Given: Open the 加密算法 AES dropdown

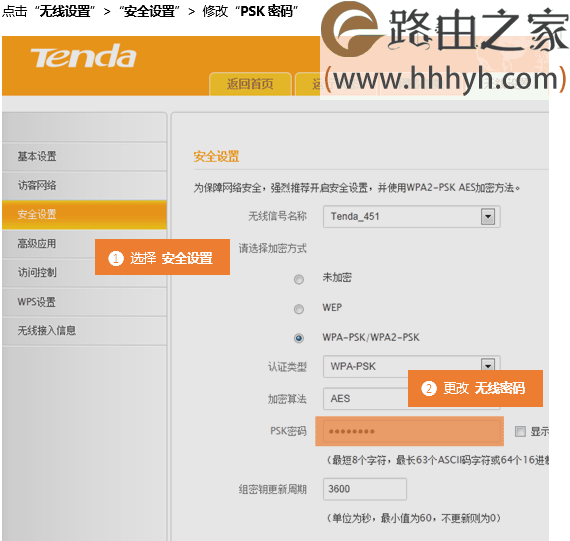Looking at the screenshot, I should (365, 398).
